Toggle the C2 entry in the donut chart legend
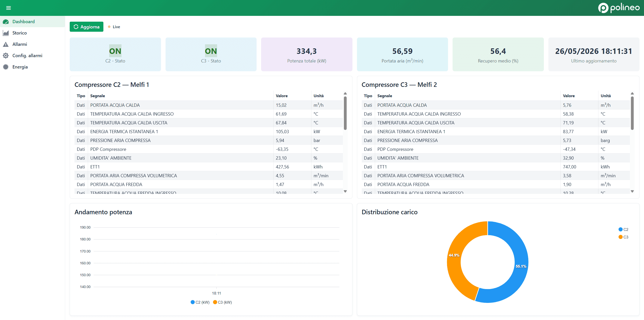Screen dimensions: 644x320 (x=623, y=229)
